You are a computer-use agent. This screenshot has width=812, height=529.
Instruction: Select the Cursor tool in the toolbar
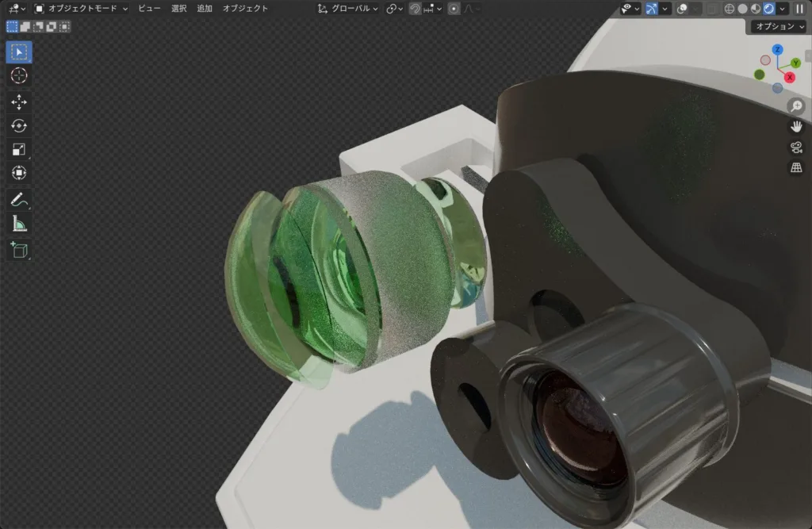tap(19, 75)
